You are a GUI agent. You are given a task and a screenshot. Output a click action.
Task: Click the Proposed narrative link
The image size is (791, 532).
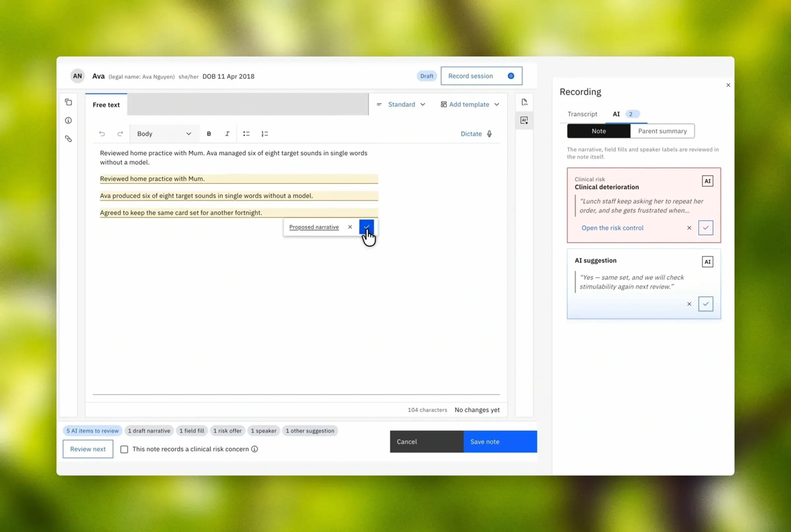314,227
